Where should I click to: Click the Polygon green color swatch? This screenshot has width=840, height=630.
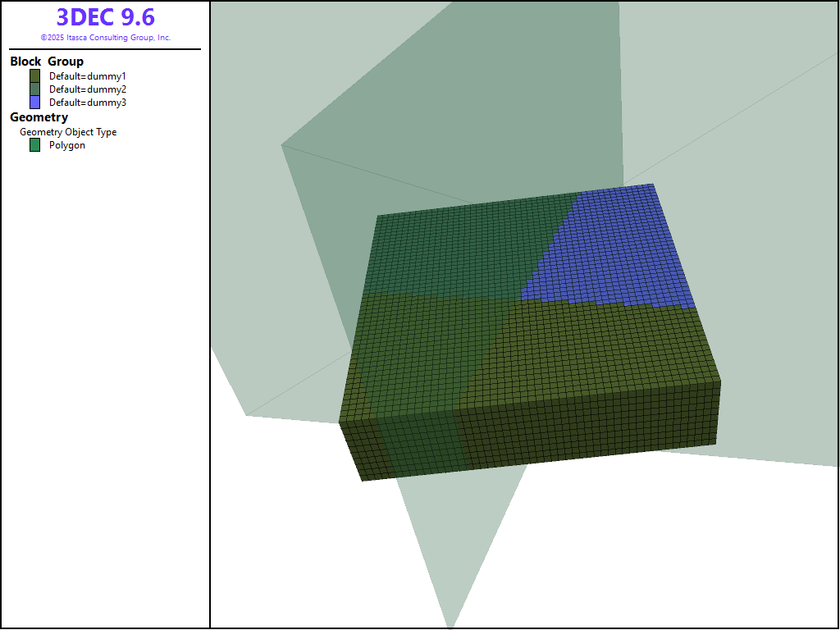pos(35,145)
